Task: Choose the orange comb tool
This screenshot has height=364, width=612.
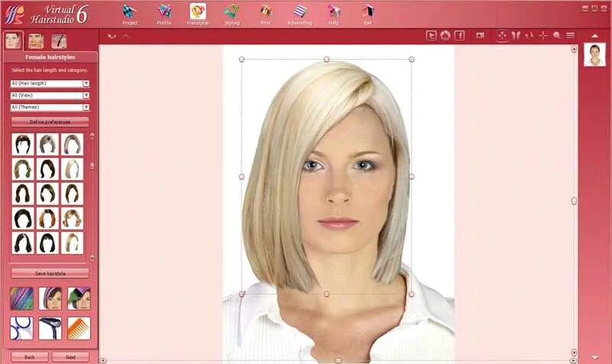Action: tap(79, 328)
